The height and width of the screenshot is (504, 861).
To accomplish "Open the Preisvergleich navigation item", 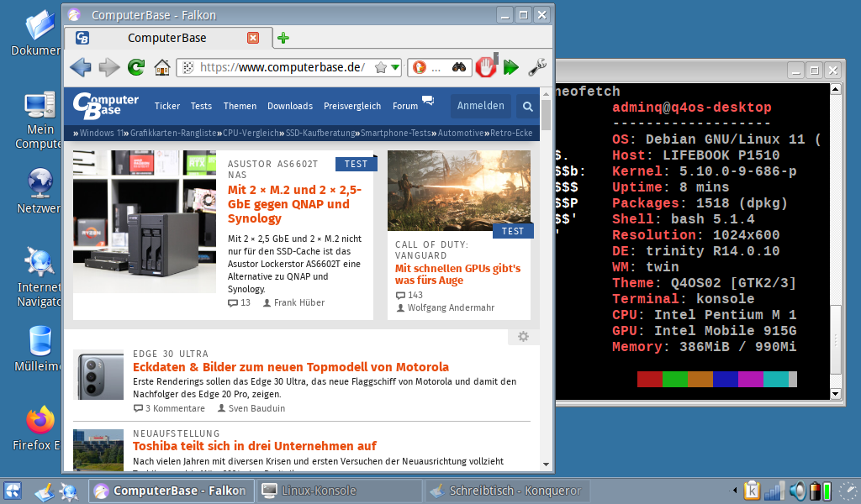I will pos(352,106).
